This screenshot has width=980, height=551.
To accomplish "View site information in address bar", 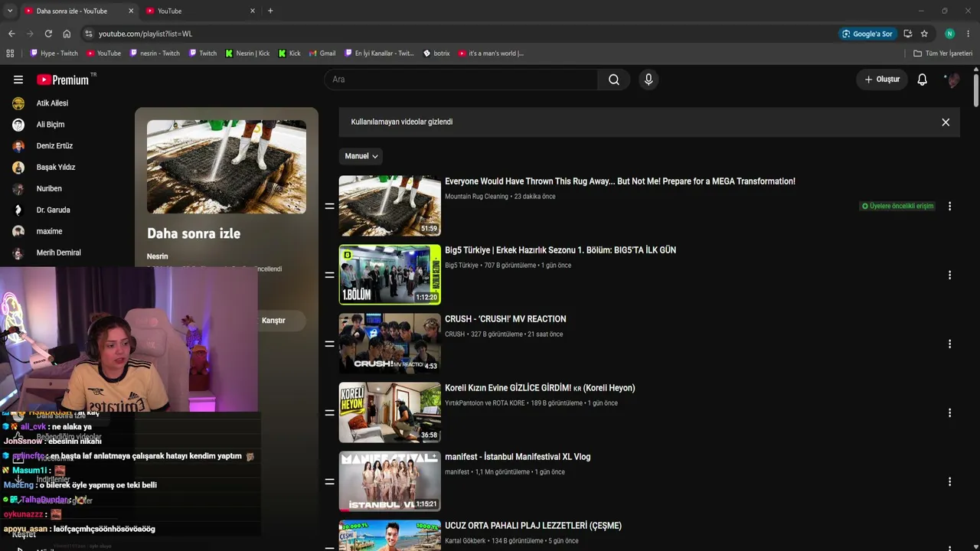I will click(x=89, y=34).
